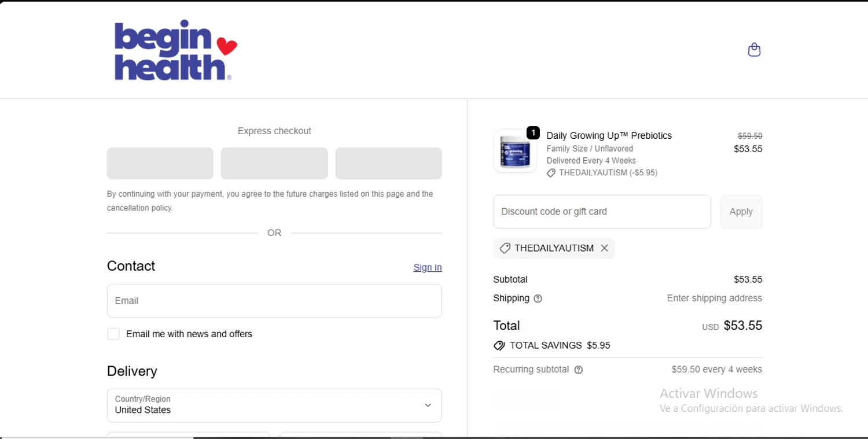Click the product quantity badge showing 1
The width and height of the screenshot is (868, 439).
point(533,133)
